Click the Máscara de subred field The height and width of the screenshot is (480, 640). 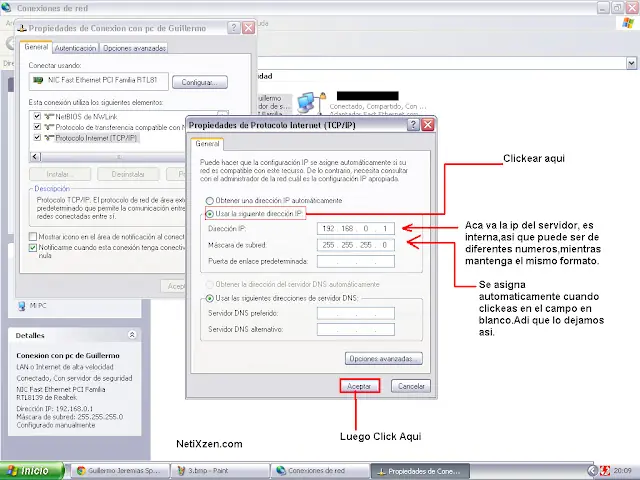356,245
